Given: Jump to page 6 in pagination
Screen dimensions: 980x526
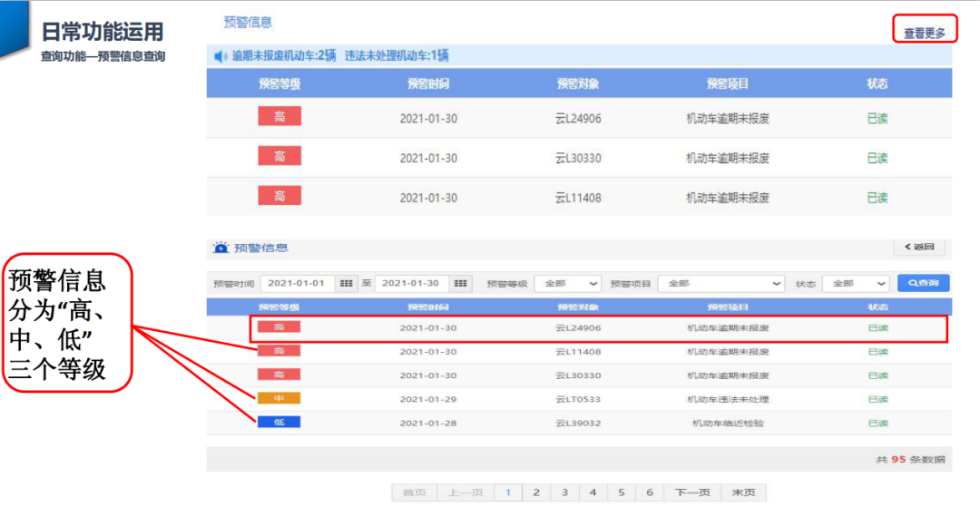Looking at the screenshot, I should point(650,492).
